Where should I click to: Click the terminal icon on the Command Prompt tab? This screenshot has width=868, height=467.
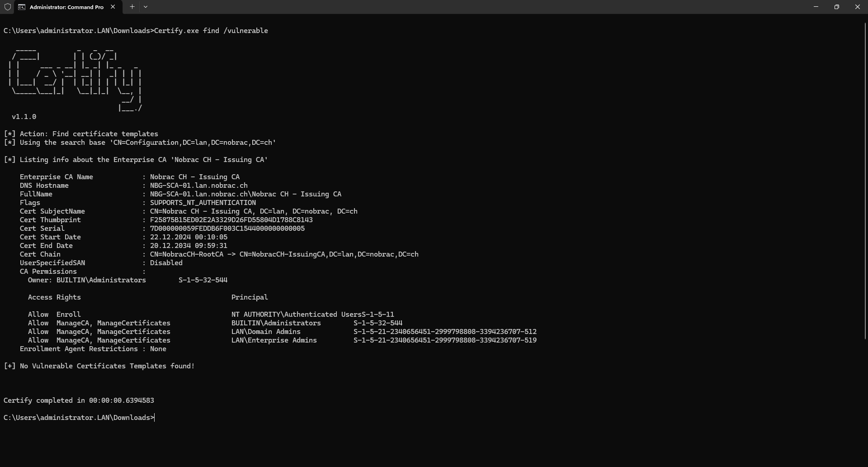(x=22, y=7)
